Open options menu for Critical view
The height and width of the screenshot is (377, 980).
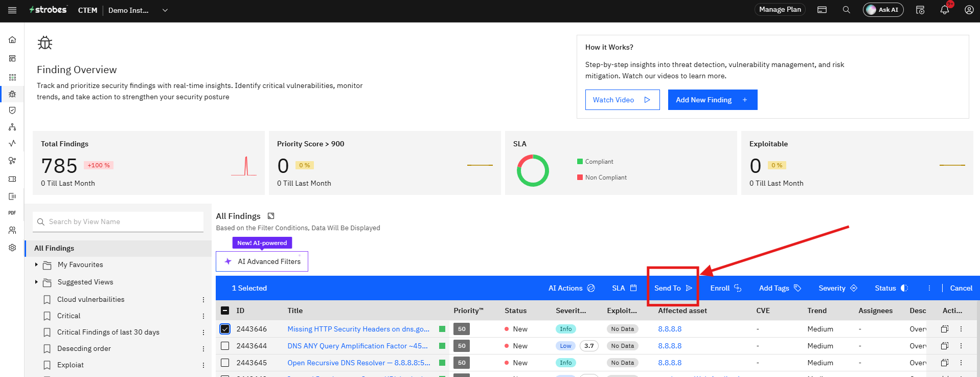point(203,316)
